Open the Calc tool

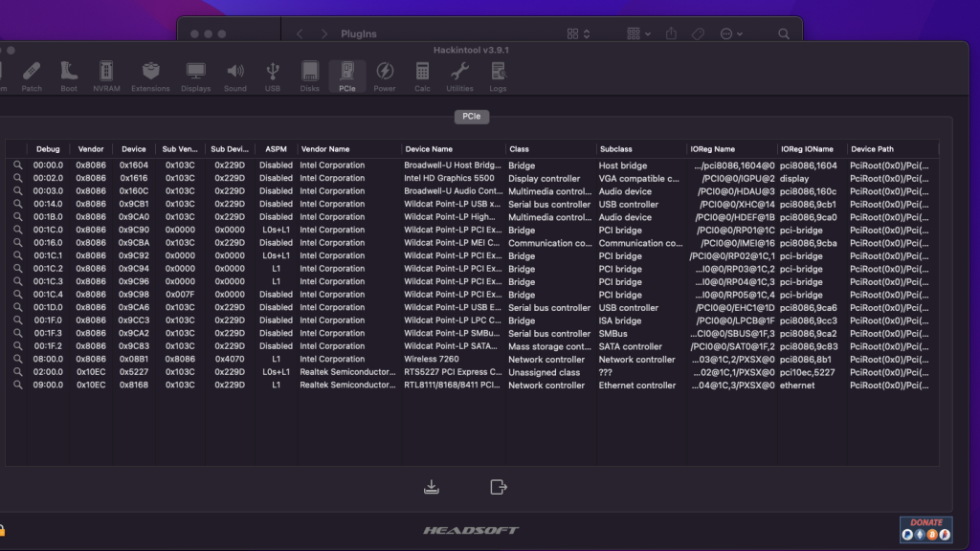click(422, 77)
